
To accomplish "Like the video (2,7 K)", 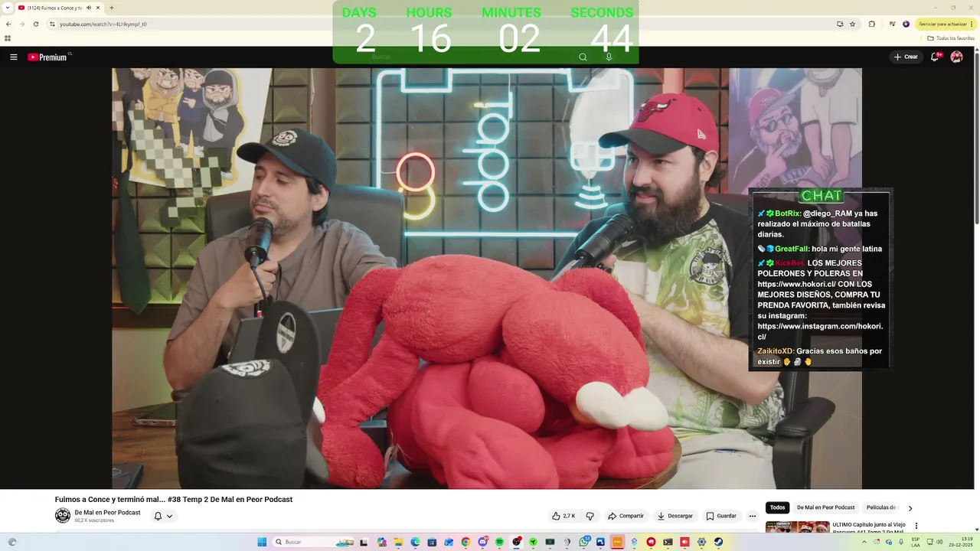I will [x=563, y=516].
